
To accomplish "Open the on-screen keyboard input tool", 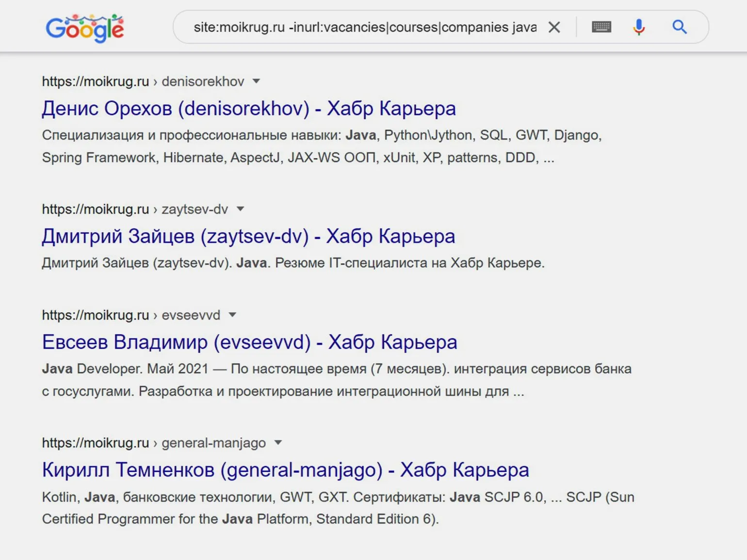I will tap(601, 27).
